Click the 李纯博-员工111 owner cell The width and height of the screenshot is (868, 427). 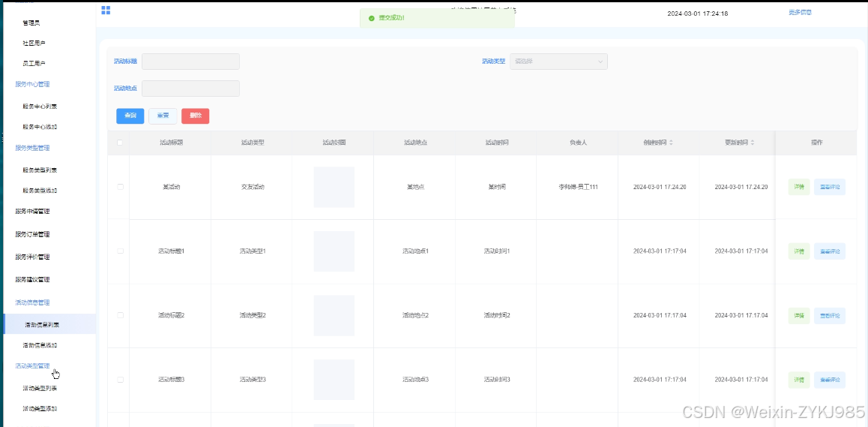pos(578,187)
